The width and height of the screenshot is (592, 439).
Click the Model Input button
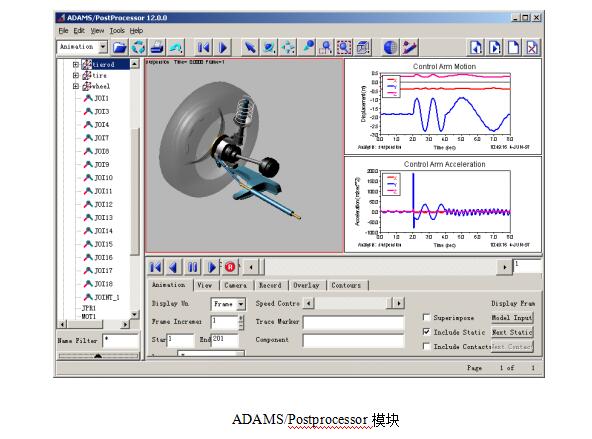pyautogui.click(x=512, y=318)
